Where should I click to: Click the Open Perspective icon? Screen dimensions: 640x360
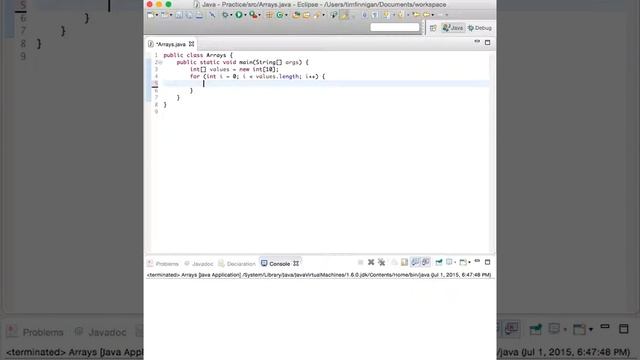[x=433, y=28]
